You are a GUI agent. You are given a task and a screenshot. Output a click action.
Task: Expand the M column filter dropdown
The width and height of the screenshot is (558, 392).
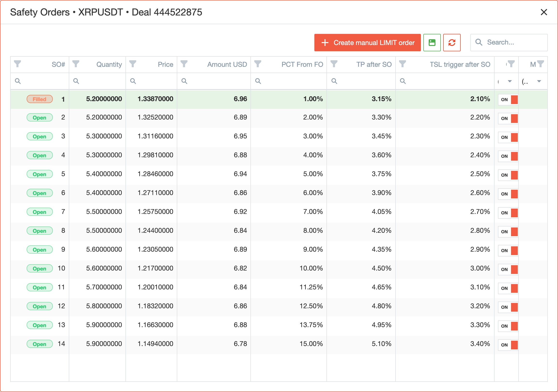(539, 81)
